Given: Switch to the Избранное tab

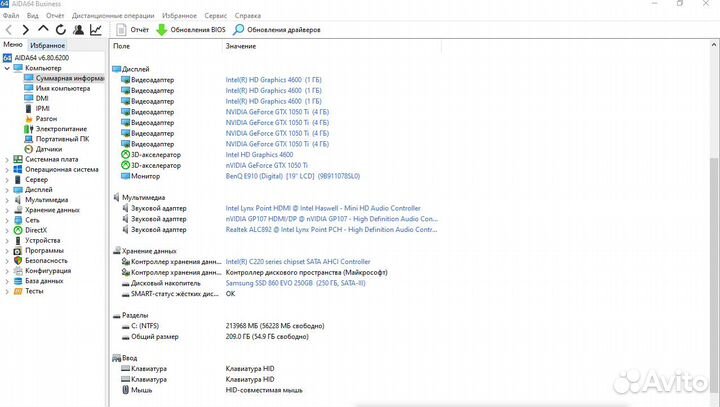Looking at the screenshot, I should (x=48, y=46).
